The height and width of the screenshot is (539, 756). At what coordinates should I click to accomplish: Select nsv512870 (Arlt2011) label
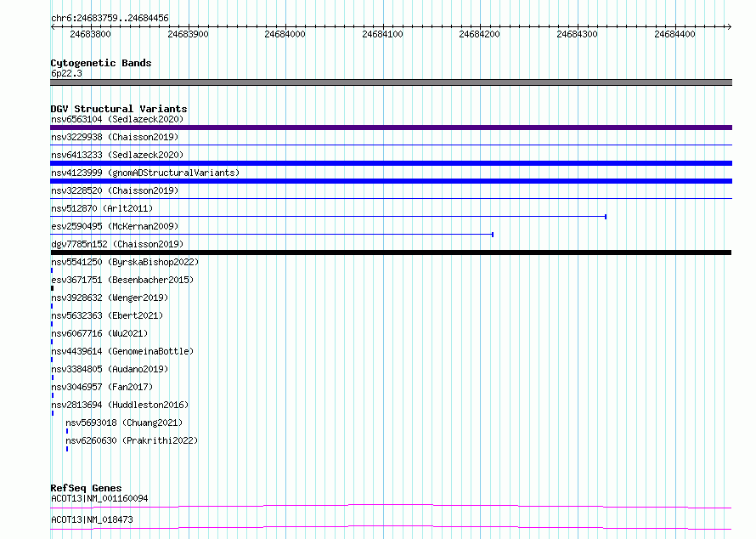[102, 208]
